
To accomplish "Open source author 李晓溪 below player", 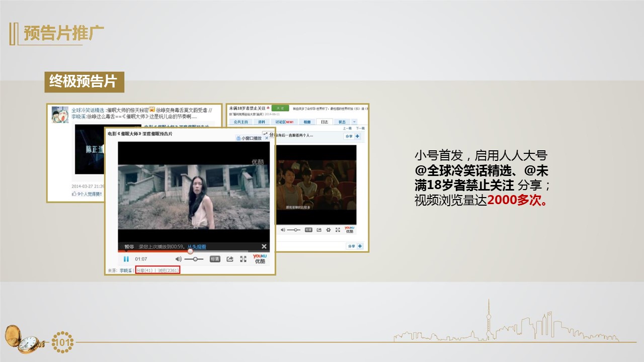I will coord(126,270).
